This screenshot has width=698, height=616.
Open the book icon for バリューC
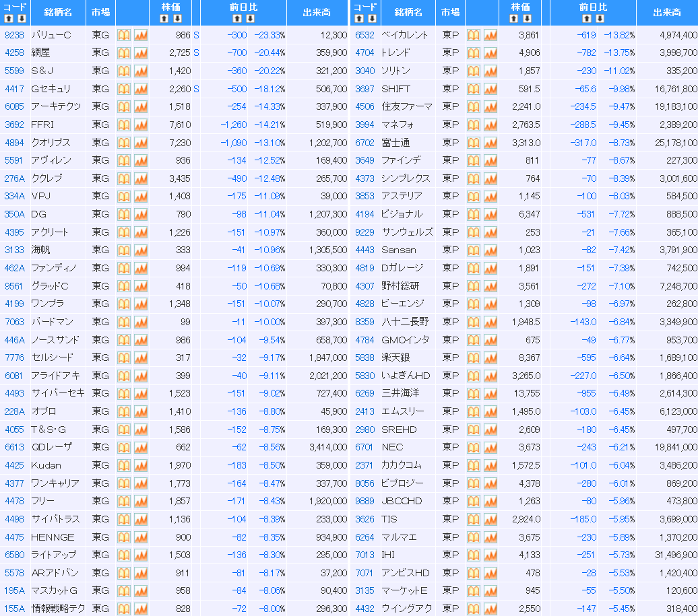tap(124, 35)
